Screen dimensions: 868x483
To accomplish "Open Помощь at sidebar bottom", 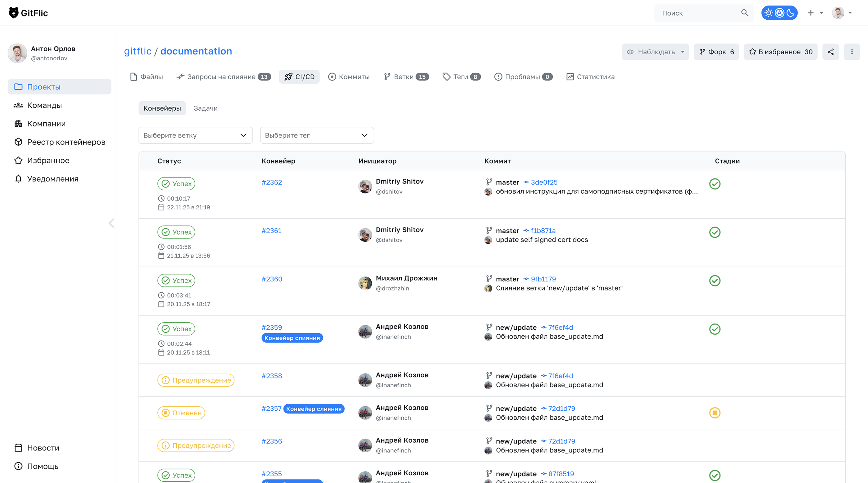I will (x=37, y=466).
